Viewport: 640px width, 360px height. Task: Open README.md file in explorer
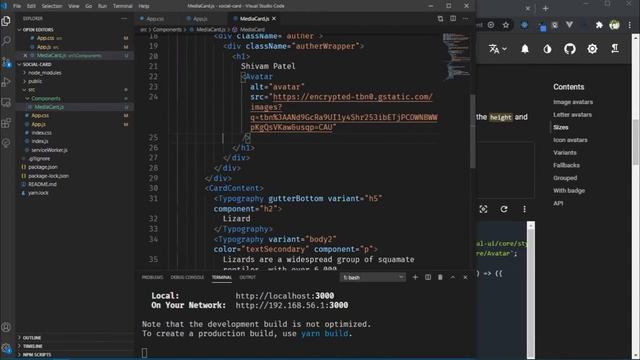click(x=42, y=184)
